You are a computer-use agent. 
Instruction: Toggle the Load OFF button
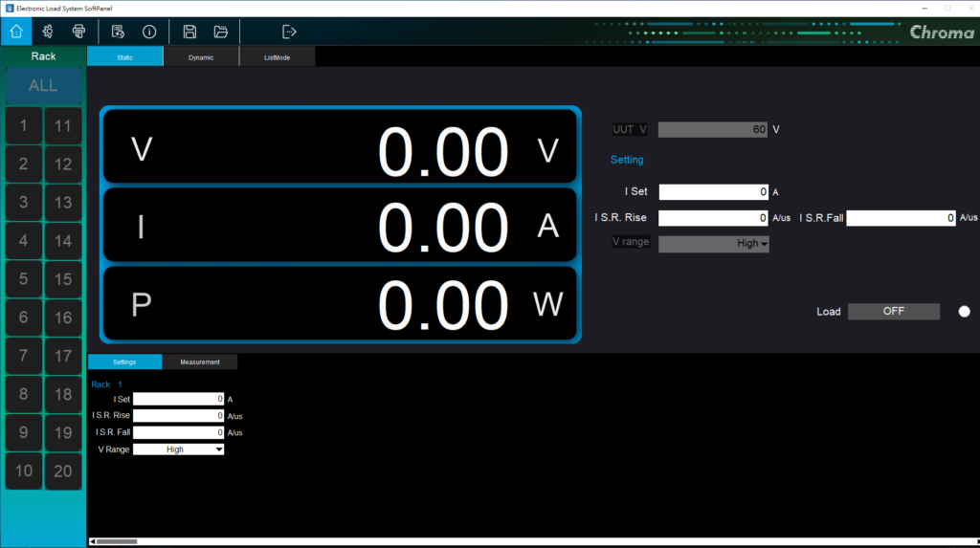tap(894, 311)
